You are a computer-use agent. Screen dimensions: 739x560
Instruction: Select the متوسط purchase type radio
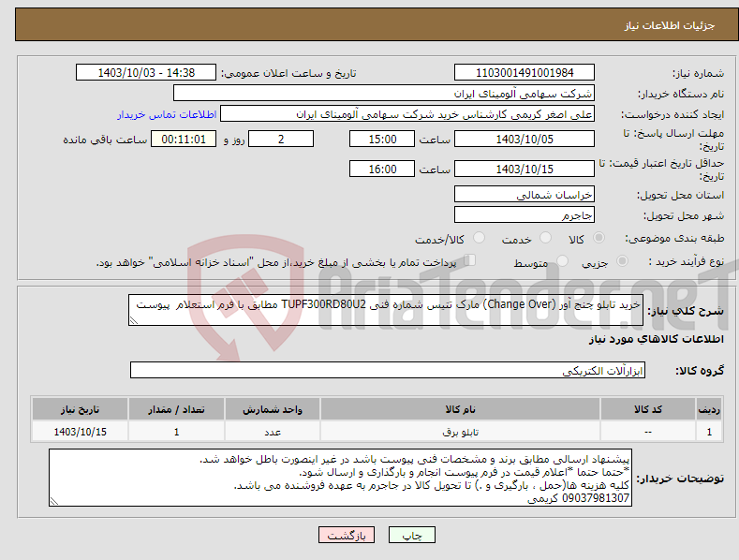(x=562, y=260)
